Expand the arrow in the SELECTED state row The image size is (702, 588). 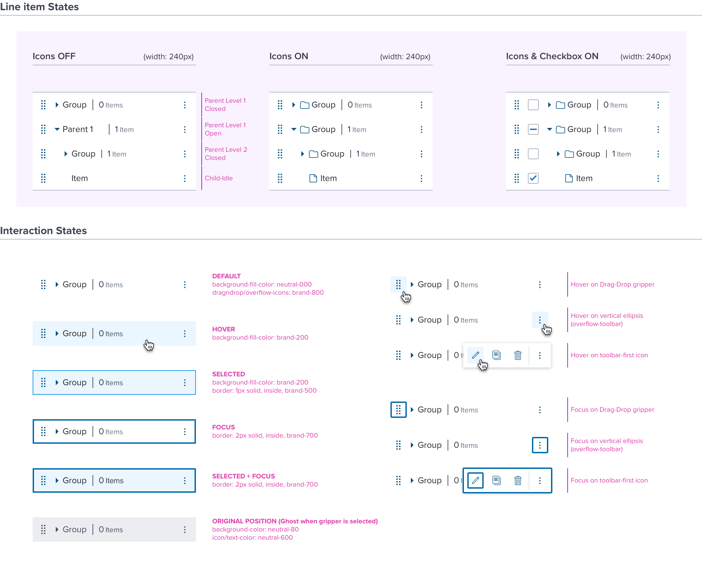tap(57, 382)
